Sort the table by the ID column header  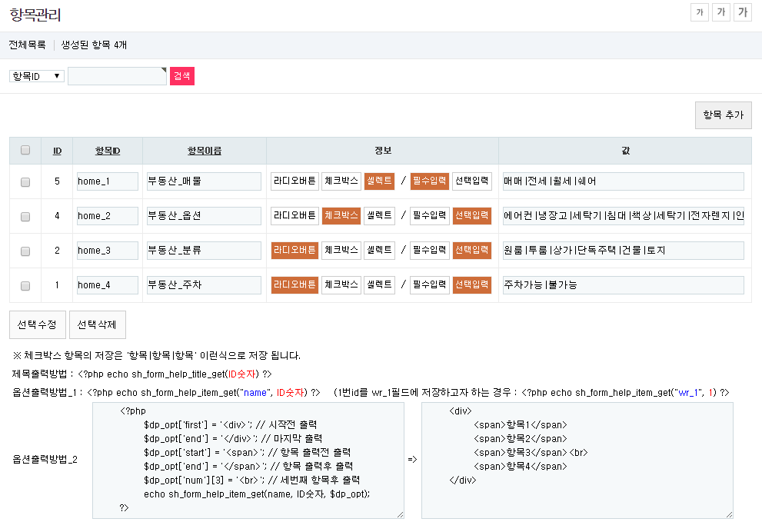[x=57, y=151]
